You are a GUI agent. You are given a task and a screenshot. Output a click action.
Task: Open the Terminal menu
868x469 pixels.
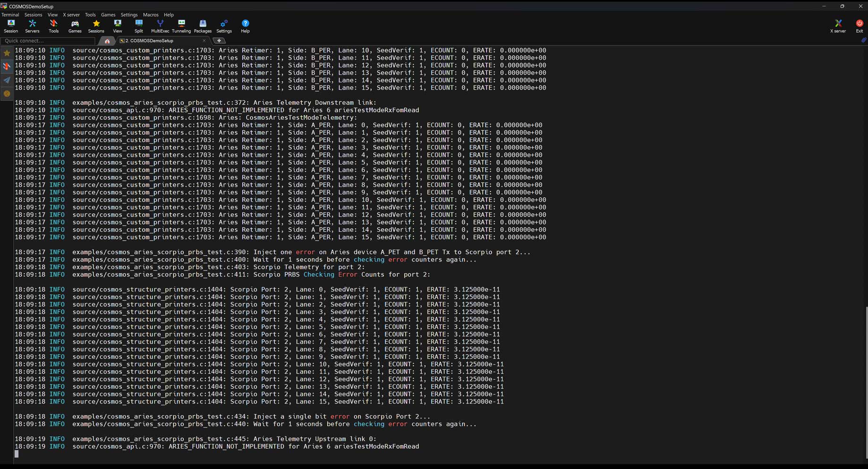(10, 15)
